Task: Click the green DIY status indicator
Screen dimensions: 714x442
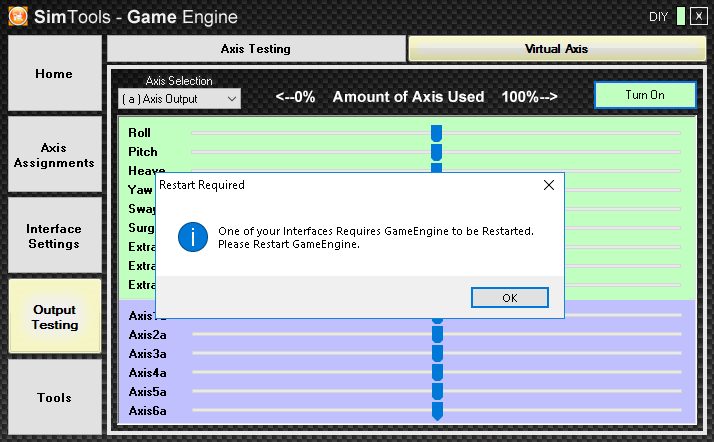Action: tap(681, 16)
